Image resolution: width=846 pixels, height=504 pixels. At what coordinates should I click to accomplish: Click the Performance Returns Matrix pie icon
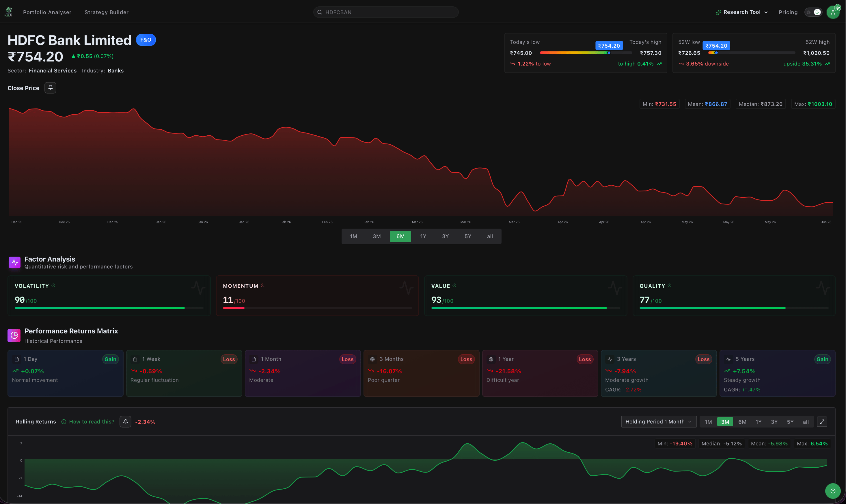pyautogui.click(x=14, y=335)
